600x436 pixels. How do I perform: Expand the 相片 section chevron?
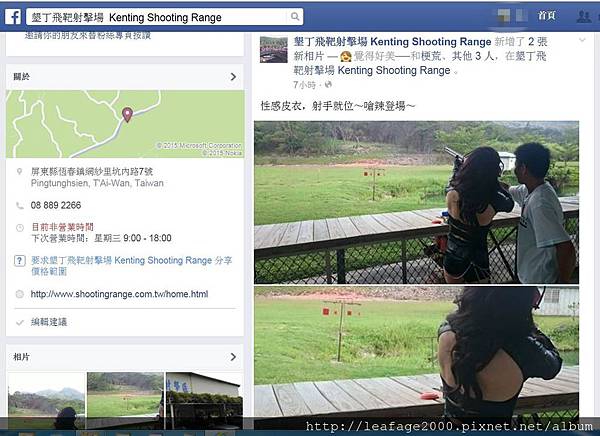(233, 357)
